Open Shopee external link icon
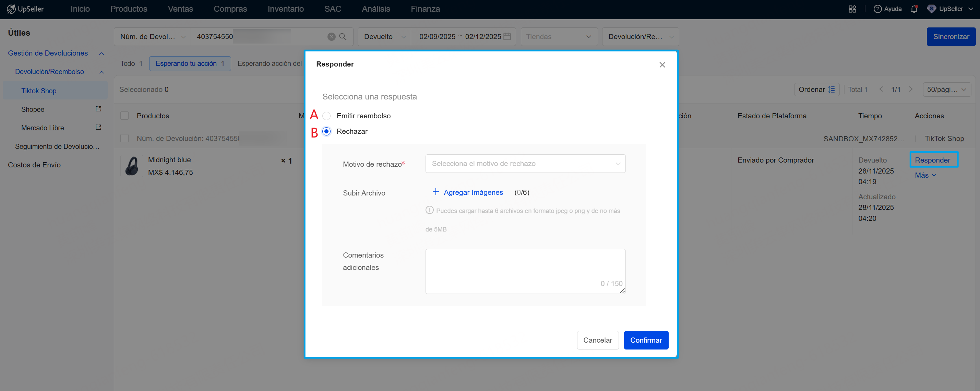The width and height of the screenshot is (980, 391). tap(98, 109)
